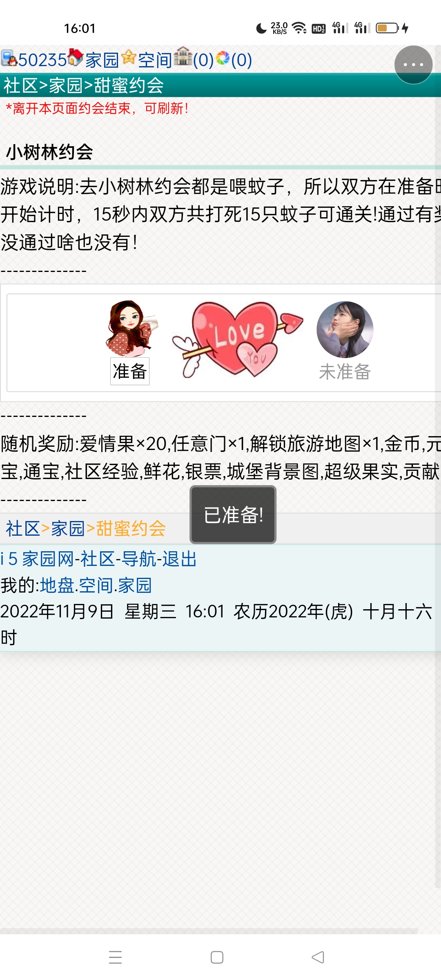441x980 pixels.
Task: Click the 准备 ready button
Action: [130, 371]
